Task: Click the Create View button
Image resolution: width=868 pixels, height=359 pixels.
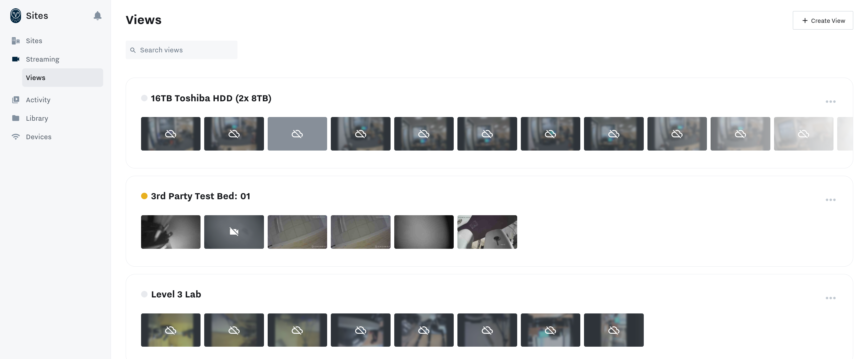Action: (822, 21)
